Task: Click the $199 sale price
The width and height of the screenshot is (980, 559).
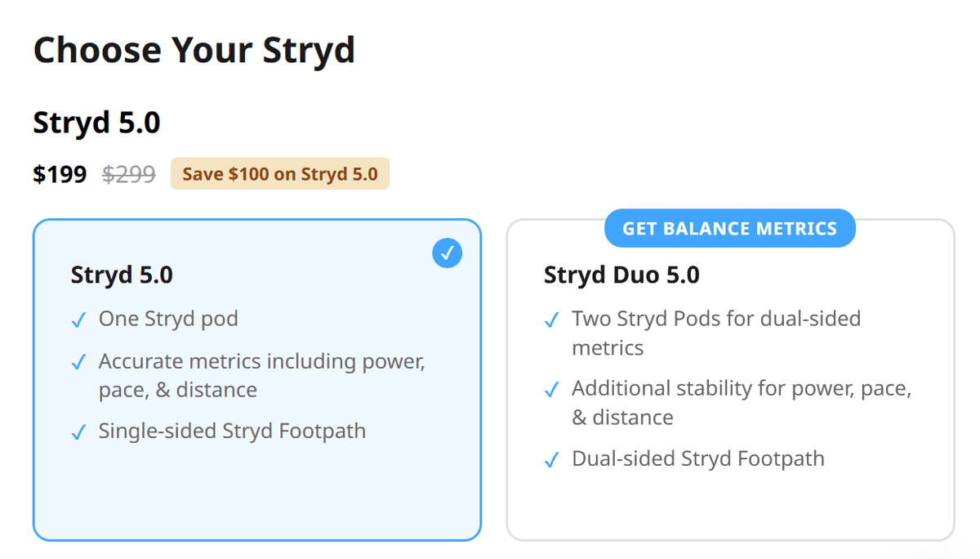Action: point(60,174)
